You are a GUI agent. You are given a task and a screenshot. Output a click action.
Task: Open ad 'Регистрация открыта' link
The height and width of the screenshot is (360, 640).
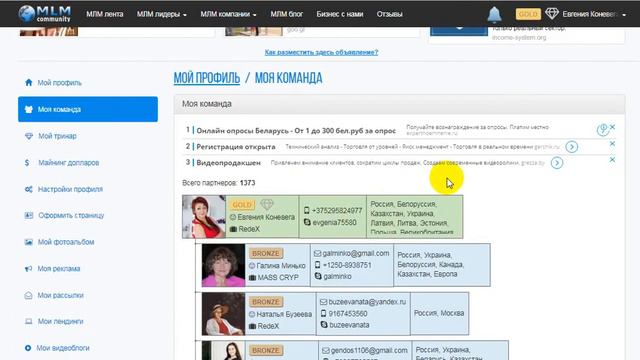coord(236,147)
